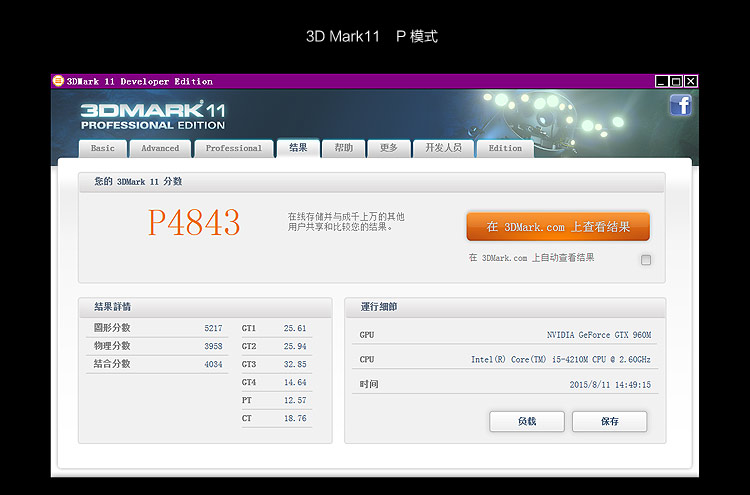Click the 3DMark 11 Developer Edition title text

coord(140,81)
